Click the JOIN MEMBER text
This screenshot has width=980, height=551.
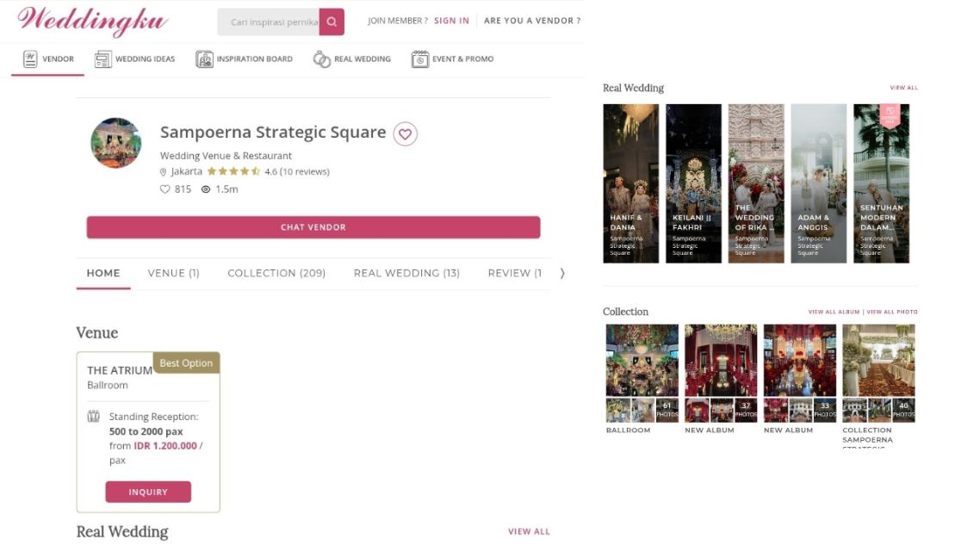tap(398, 21)
